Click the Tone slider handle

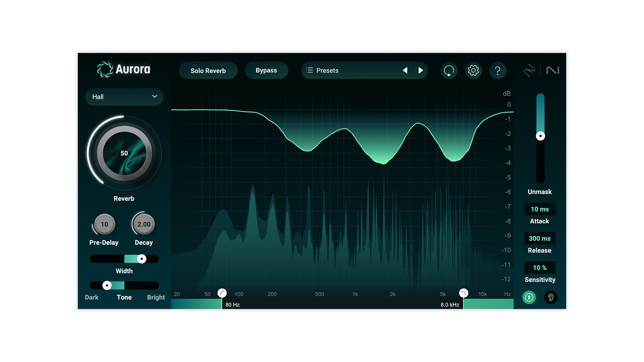click(x=107, y=286)
